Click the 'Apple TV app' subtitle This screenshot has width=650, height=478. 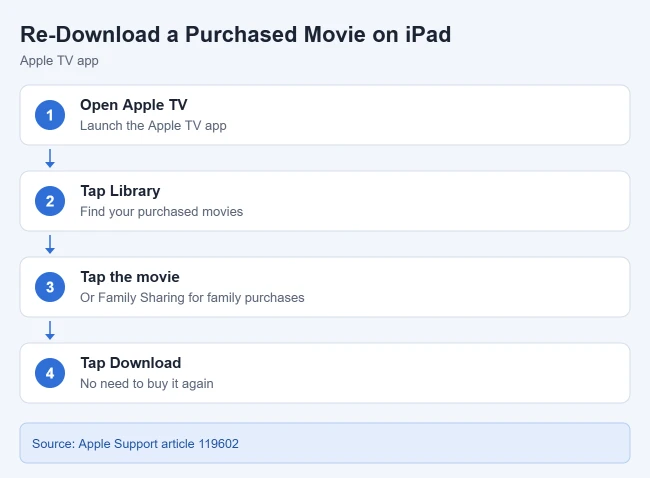pyautogui.click(x=59, y=61)
